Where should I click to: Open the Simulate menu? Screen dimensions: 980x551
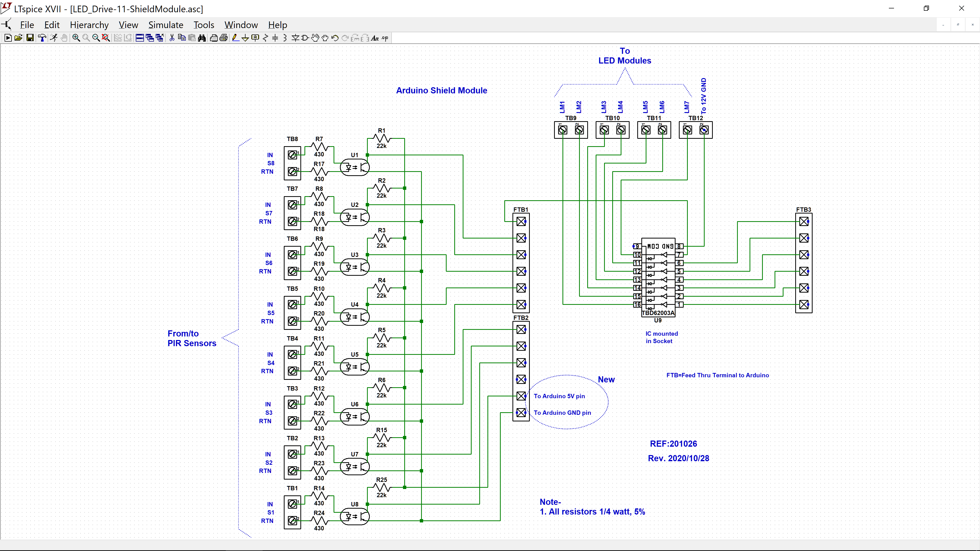coord(165,25)
